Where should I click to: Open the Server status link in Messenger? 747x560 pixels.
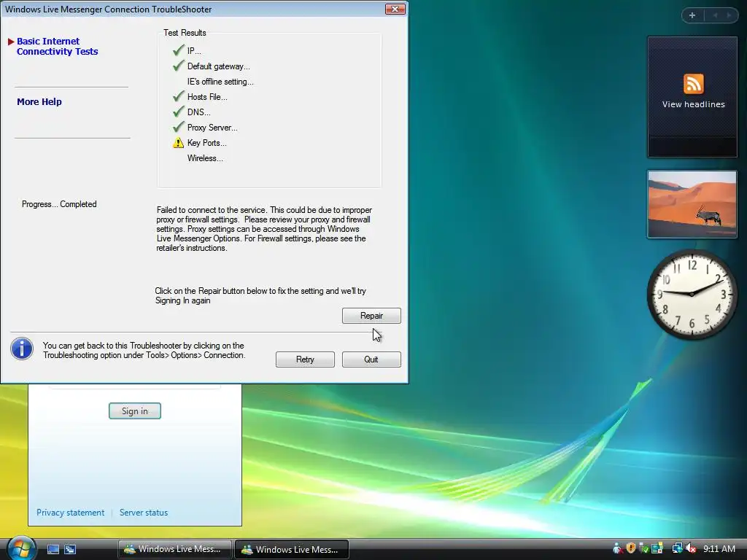[x=144, y=513]
